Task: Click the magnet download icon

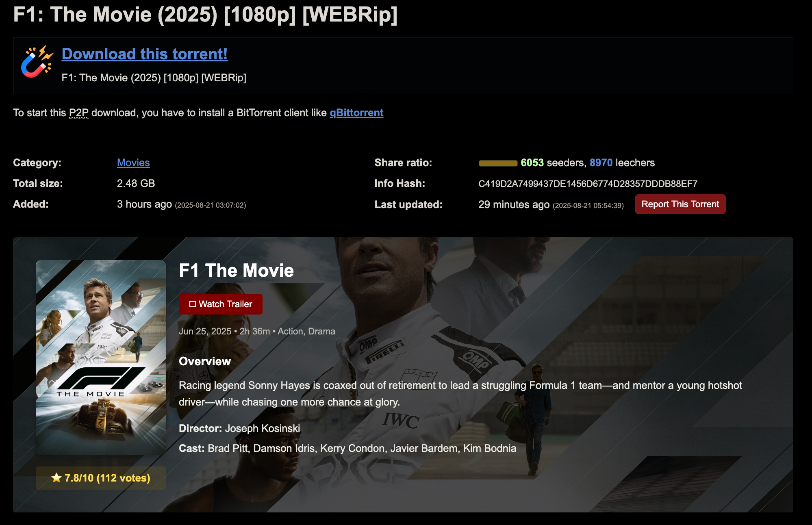Action: (x=37, y=61)
